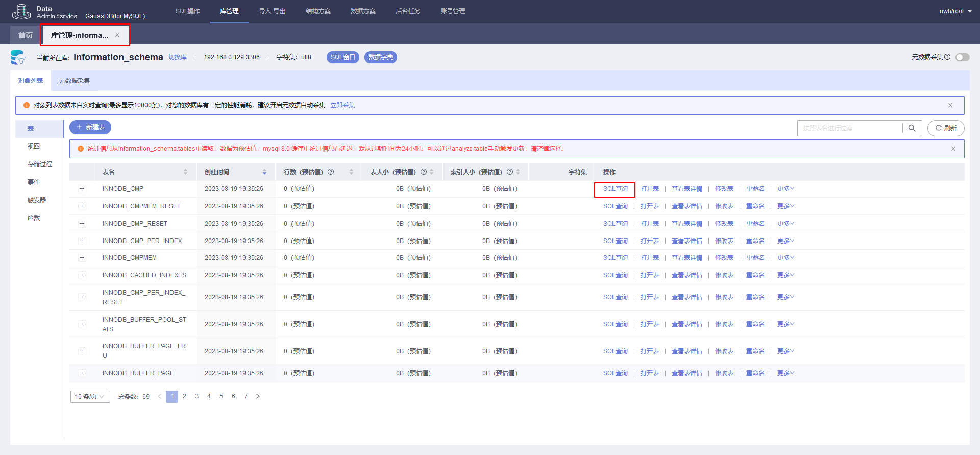Click the search magnifier icon in table filter
Image resolution: width=980 pixels, height=455 pixels.
912,128
